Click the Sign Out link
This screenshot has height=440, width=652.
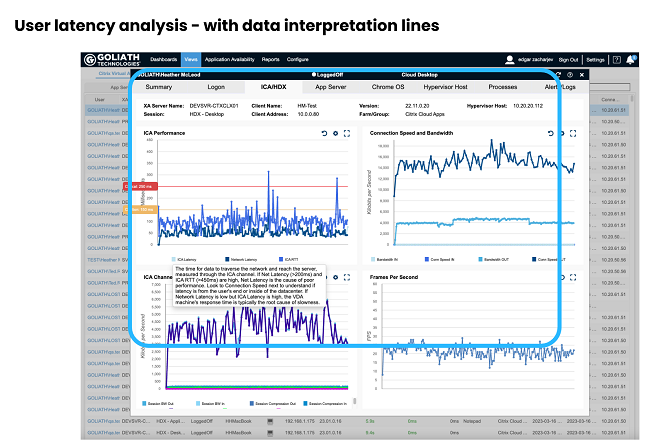(x=568, y=60)
